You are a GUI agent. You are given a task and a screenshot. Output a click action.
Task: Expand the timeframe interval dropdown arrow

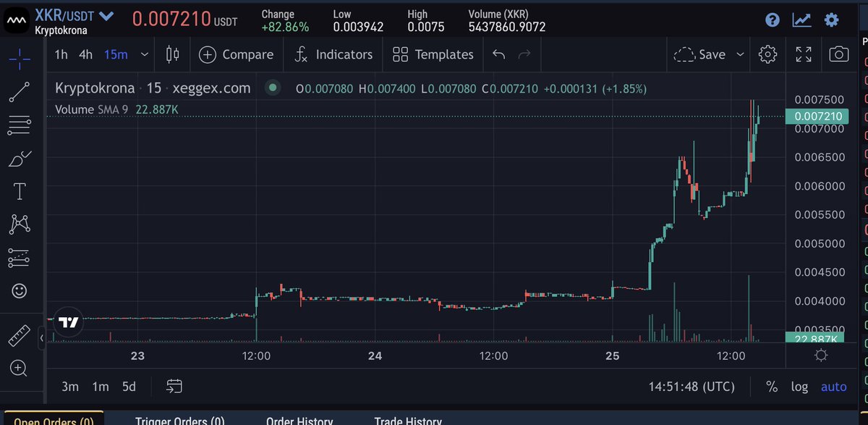[145, 54]
